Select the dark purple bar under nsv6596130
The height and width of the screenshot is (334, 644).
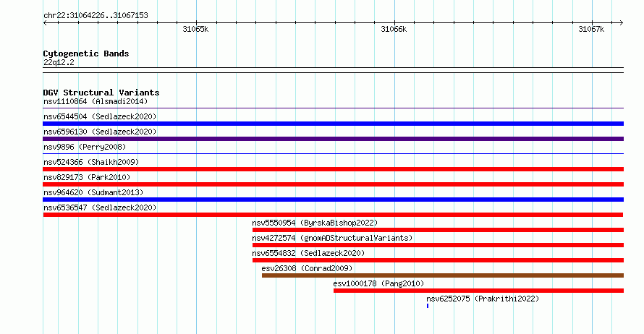(x=333, y=139)
